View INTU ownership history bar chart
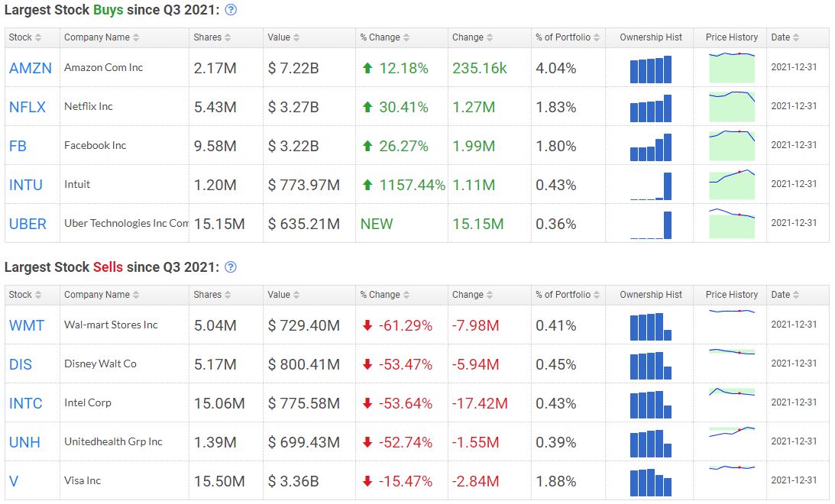Screen dimensions: 835x504 (x=651, y=186)
